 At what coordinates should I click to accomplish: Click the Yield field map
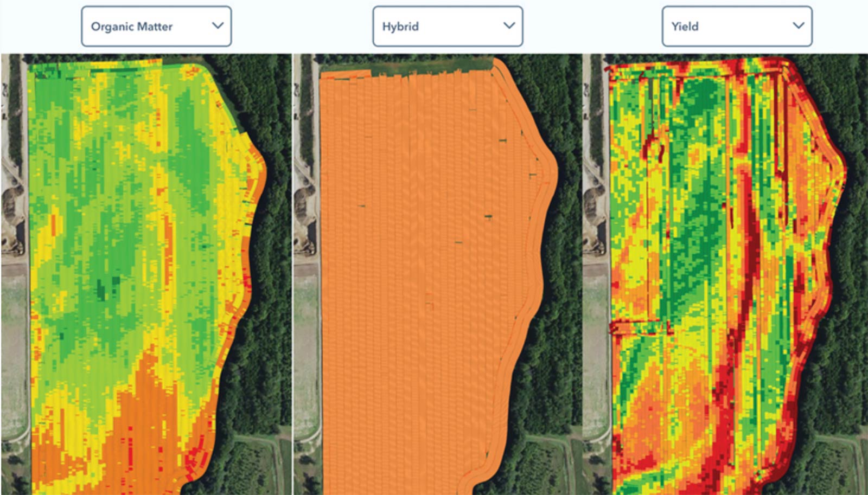tap(725, 274)
